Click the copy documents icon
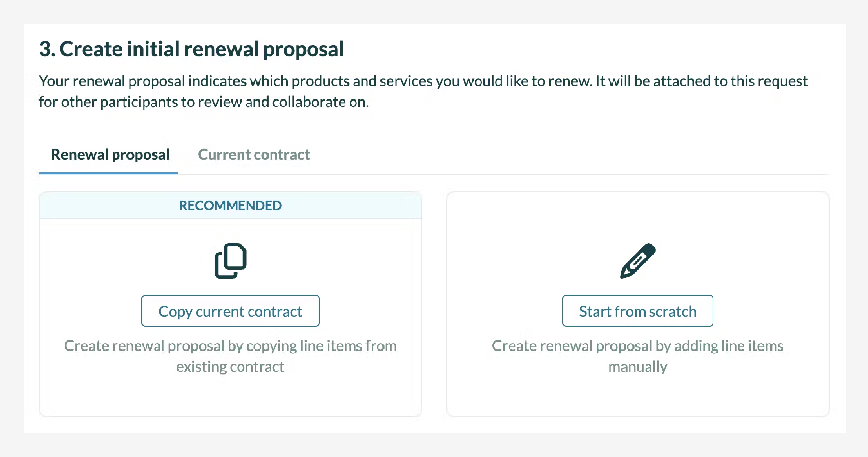The height and width of the screenshot is (457, 868). 231,261
